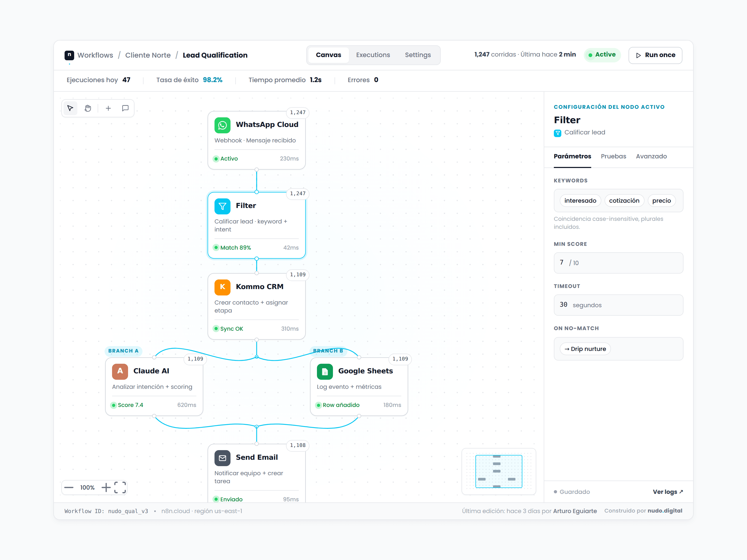The width and height of the screenshot is (747, 560).
Task: Switch to the Canvas tab
Action: click(x=328, y=55)
